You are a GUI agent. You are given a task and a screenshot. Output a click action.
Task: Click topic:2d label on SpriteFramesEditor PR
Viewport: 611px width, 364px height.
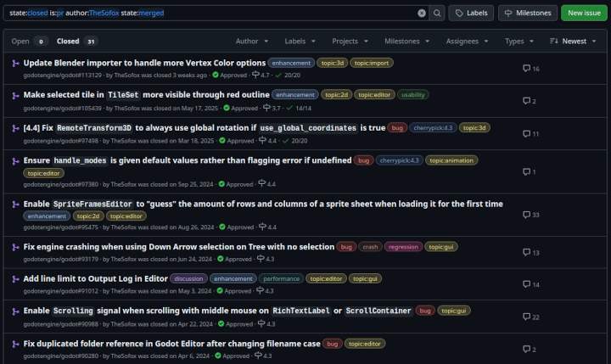click(x=88, y=216)
